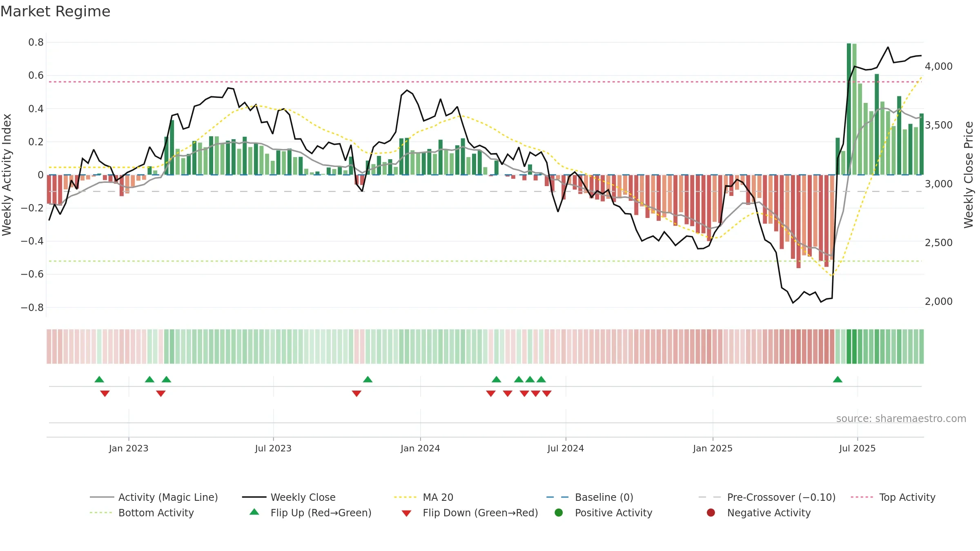Click the Flip Up green triangle legend icon
The width and height of the screenshot is (980, 551).
tap(254, 512)
